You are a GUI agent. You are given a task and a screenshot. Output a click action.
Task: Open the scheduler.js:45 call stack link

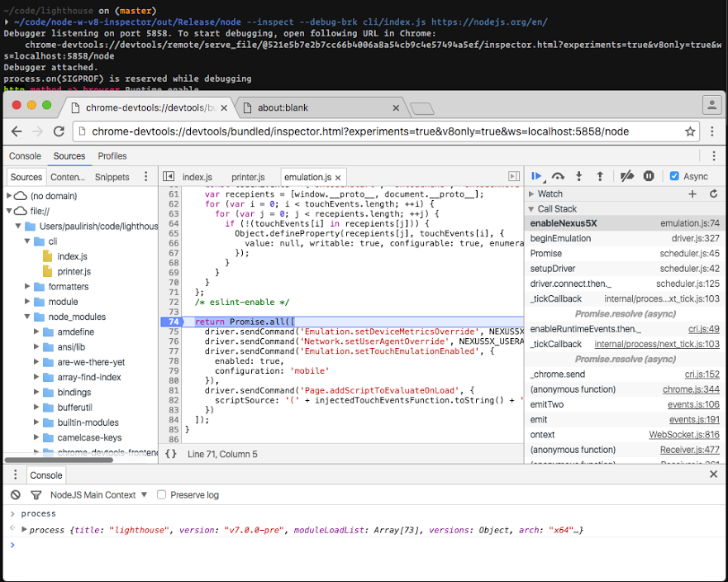tap(692, 253)
